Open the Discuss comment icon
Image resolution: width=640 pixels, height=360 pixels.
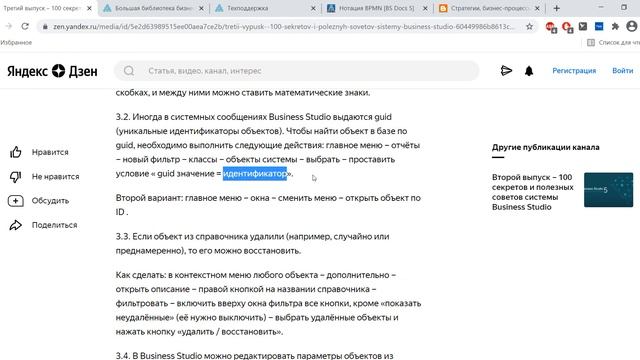coord(16,200)
